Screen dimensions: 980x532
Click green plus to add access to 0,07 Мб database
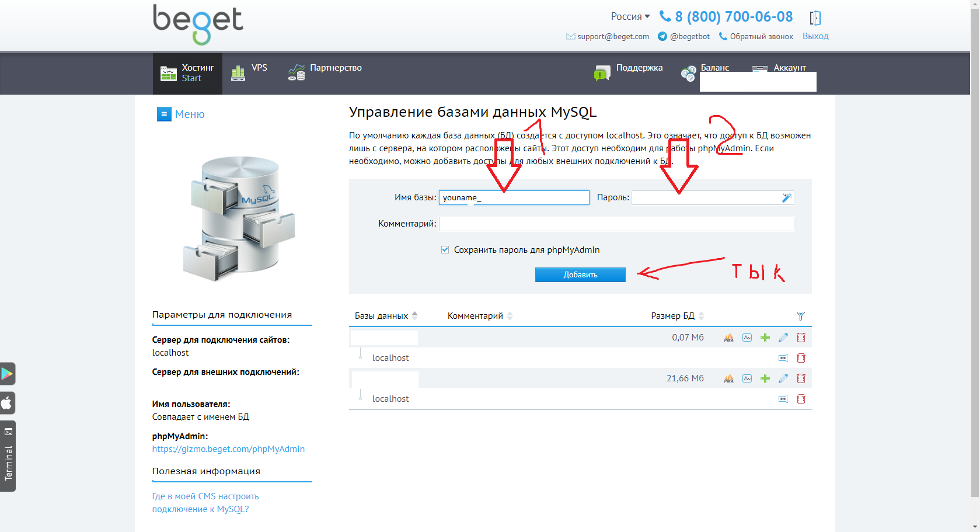pos(765,338)
